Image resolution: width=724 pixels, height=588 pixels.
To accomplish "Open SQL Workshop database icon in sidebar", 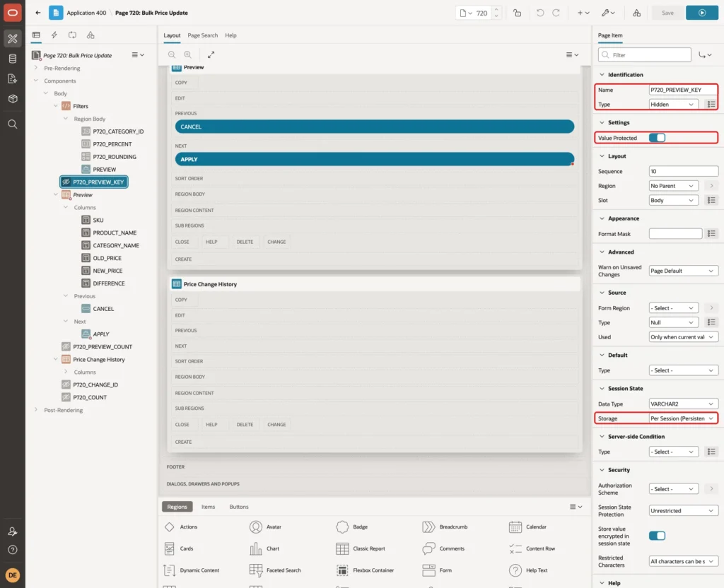I will 13,59.
